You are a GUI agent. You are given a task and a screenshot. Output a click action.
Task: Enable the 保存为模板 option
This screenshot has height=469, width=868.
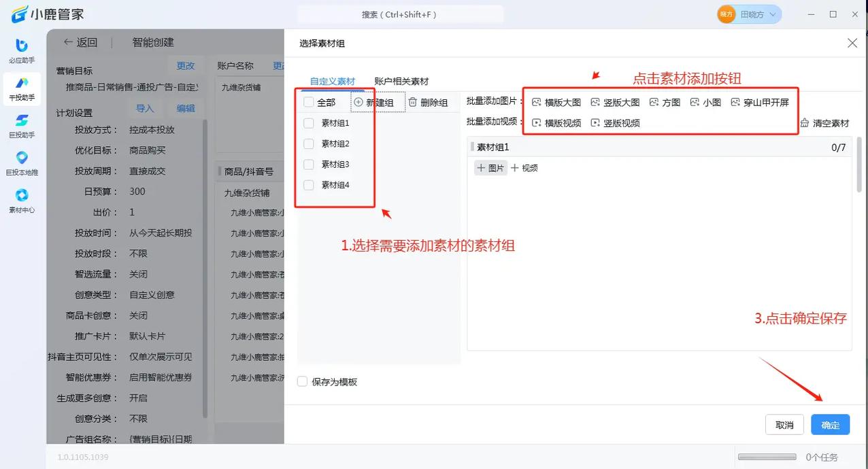pyautogui.click(x=301, y=382)
